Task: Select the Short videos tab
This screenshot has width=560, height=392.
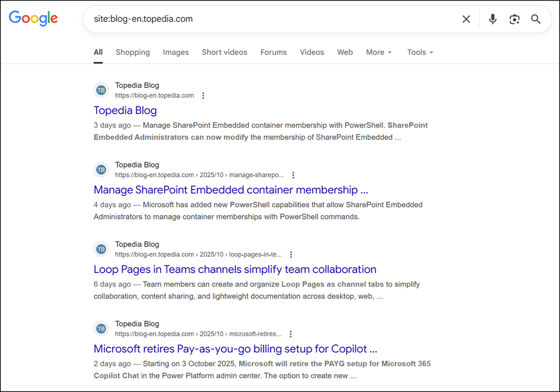Action: pyautogui.click(x=225, y=52)
